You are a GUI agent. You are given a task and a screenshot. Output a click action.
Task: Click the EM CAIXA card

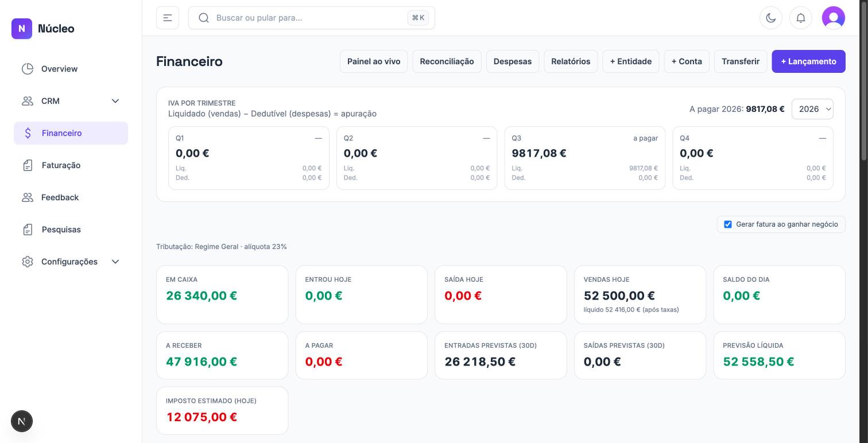[222, 294]
